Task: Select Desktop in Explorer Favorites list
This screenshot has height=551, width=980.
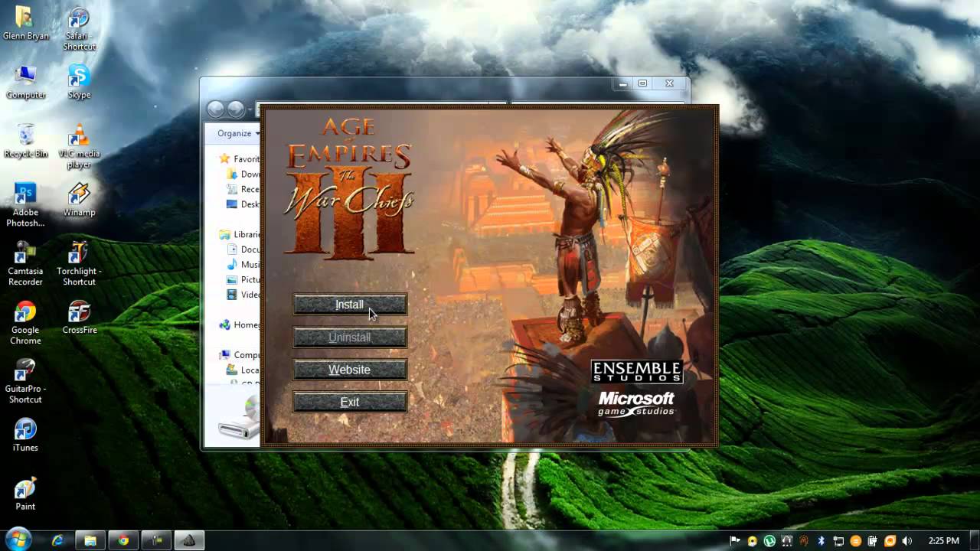Action: [243, 204]
